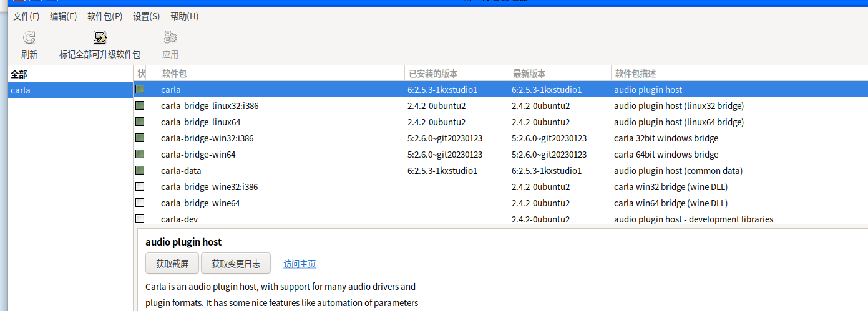
Task: Toggle status checkbox for carla-bridge-win32:i386
Action: [x=140, y=138]
